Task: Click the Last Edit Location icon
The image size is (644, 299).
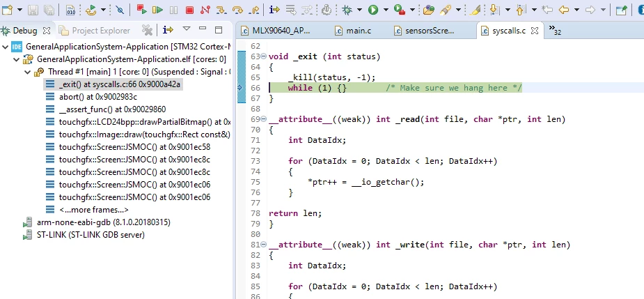Action: point(547,10)
